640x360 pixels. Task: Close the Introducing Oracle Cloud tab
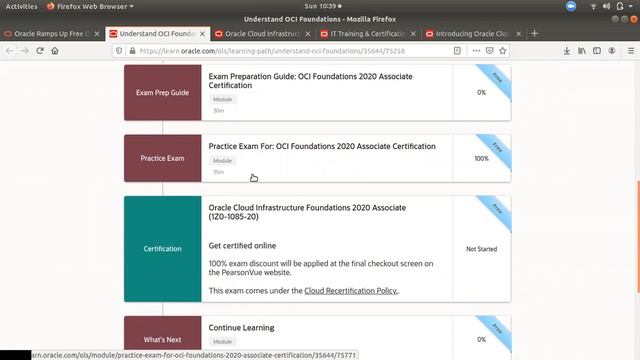518,34
